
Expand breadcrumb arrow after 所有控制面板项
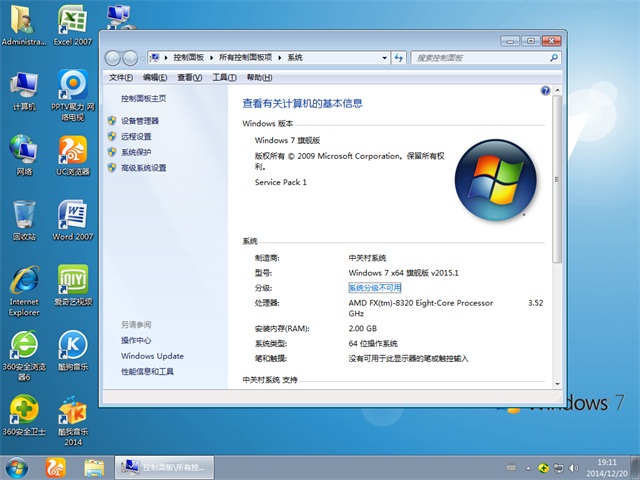[x=280, y=58]
